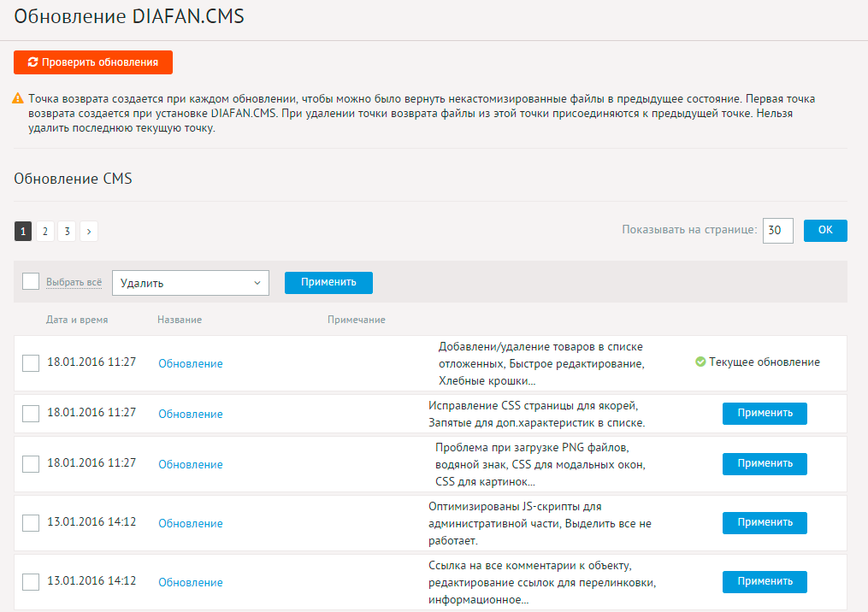The width and height of the screenshot is (868, 612).
Task: Focus the items-per-page field showing 30
Action: pos(777,230)
